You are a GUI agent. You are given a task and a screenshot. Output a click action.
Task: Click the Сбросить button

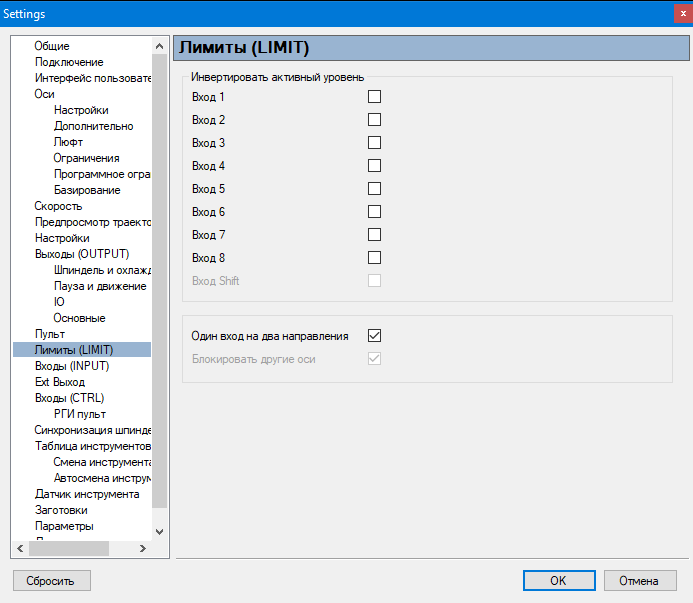pos(52,580)
